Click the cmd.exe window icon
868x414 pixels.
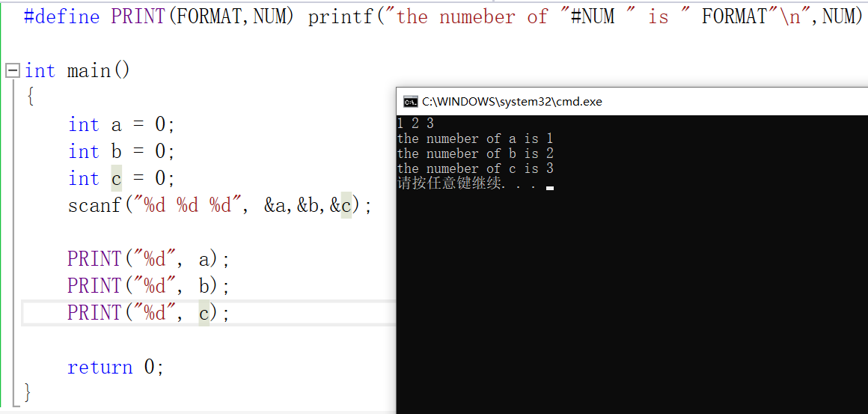[x=410, y=101]
